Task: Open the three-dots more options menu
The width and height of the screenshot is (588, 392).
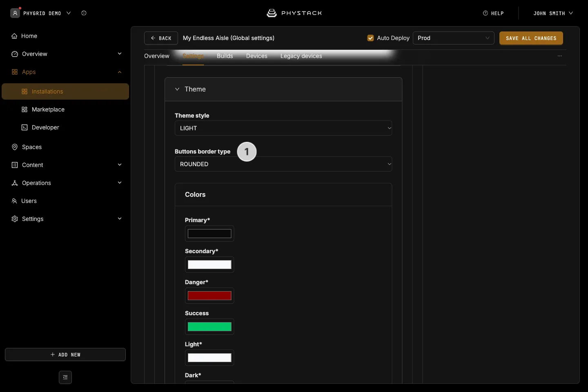Action: click(560, 56)
